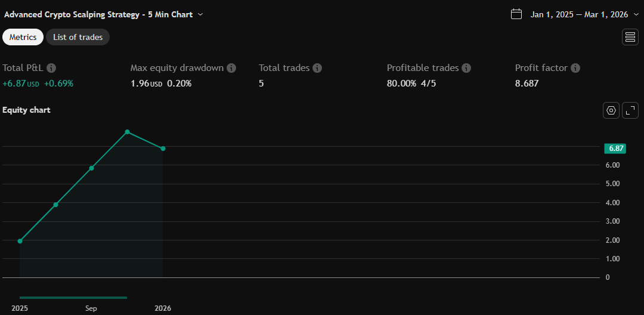Switch to the Metrics tab

[x=23, y=37]
